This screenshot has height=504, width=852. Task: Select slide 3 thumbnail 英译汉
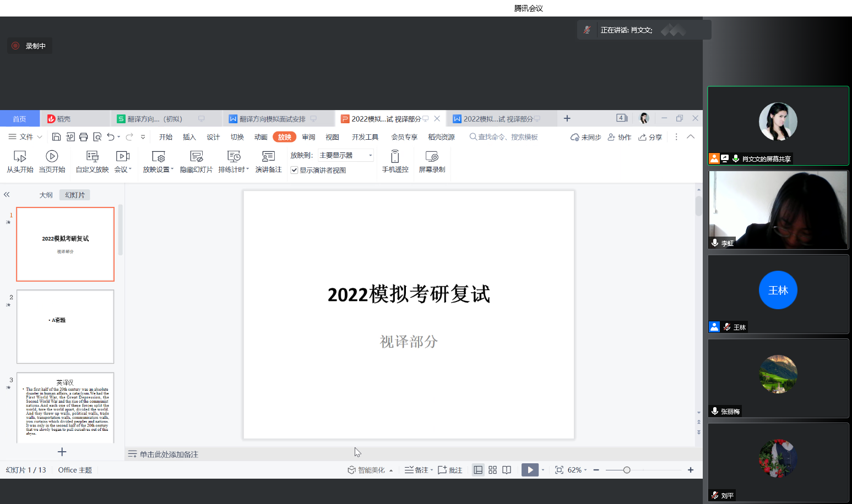(x=66, y=407)
